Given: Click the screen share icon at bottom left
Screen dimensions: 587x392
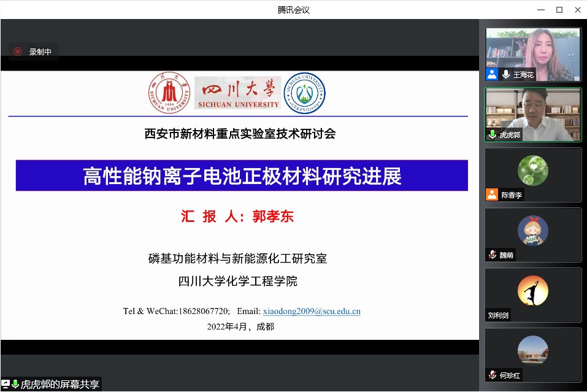Looking at the screenshot, I should 6,384.
